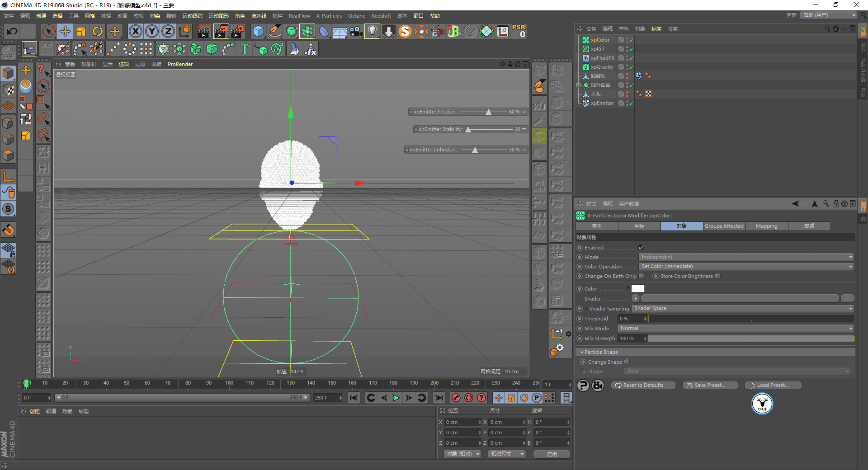Screen dimensions: 868x470
Task: Click the Load Preset... button
Action: coord(773,385)
